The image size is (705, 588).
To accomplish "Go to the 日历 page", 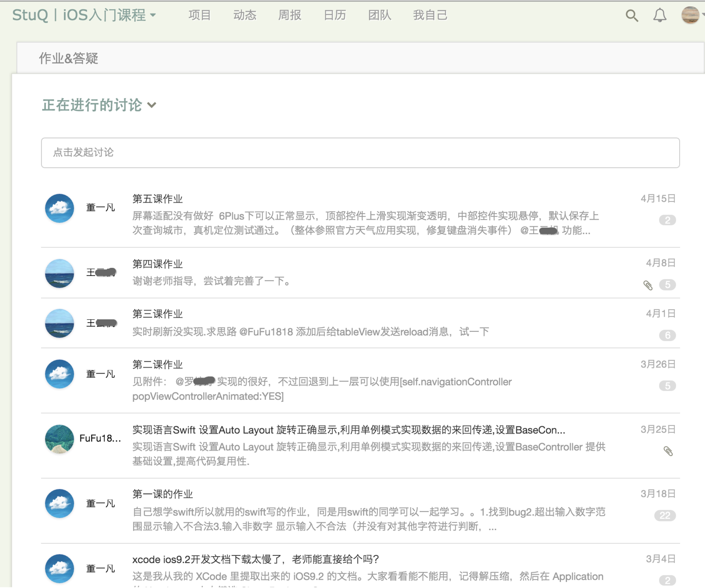I will tap(334, 15).
